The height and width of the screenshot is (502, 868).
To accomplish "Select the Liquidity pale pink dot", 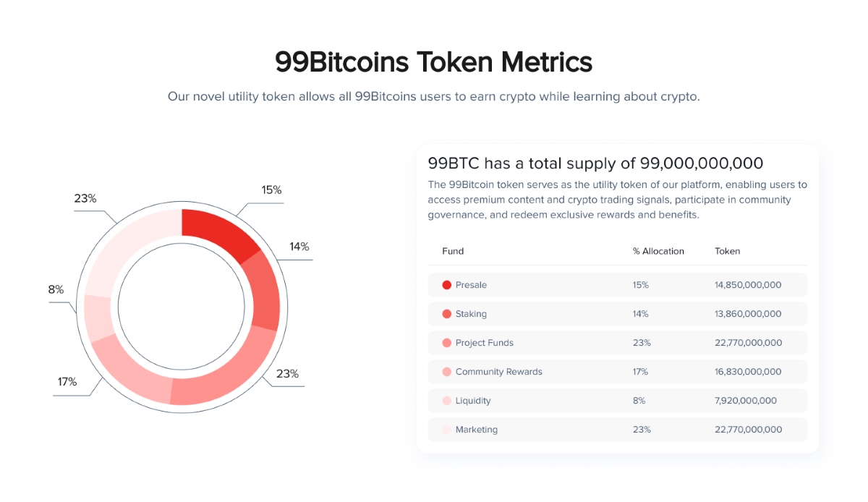I will pyautogui.click(x=446, y=401).
